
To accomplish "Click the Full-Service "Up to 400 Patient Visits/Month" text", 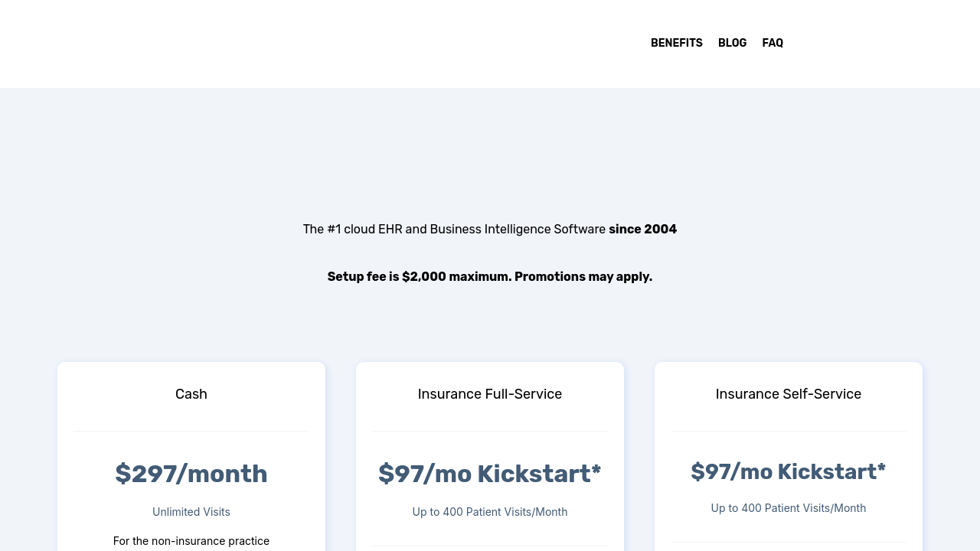I will (490, 512).
